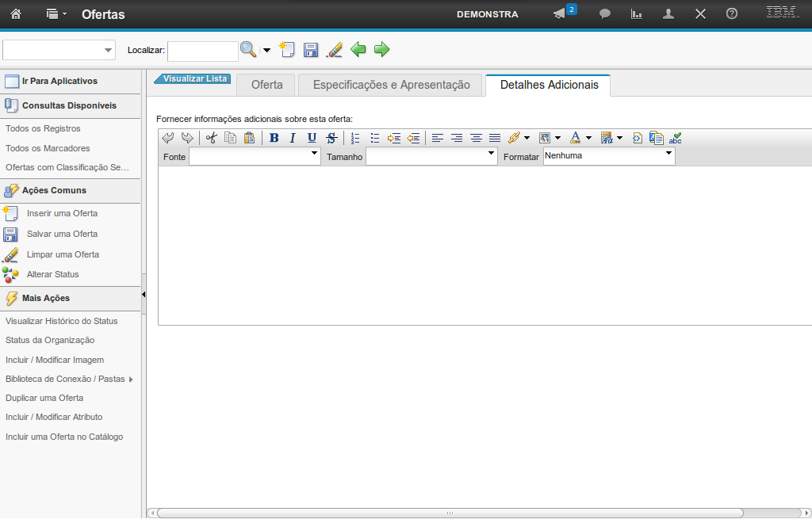Screen dimensions: 812x519
Task: Open the bulletins megaphone icon
Action: (560, 13)
